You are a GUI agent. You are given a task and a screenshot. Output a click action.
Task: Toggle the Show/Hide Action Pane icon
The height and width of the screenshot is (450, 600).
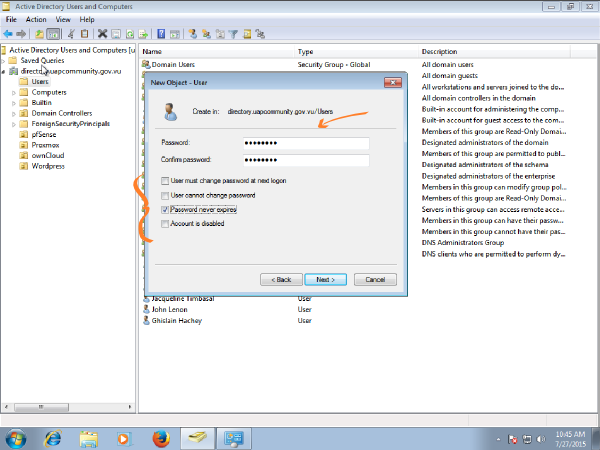click(x=175, y=34)
